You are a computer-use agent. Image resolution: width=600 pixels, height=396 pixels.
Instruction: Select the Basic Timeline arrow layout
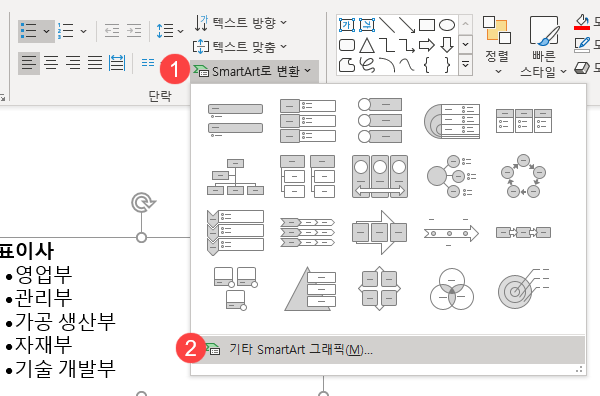click(x=452, y=232)
